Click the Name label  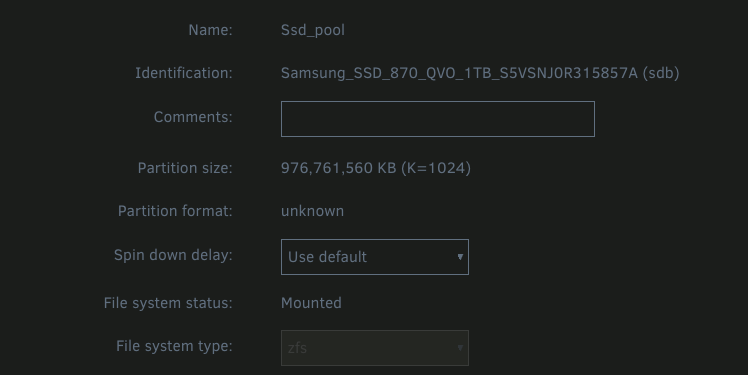pyautogui.click(x=210, y=30)
